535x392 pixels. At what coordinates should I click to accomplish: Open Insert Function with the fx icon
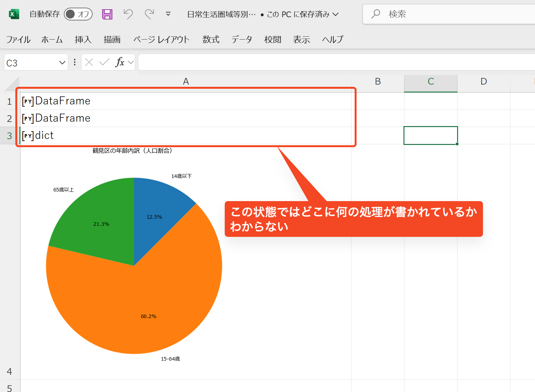click(x=120, y=62)
